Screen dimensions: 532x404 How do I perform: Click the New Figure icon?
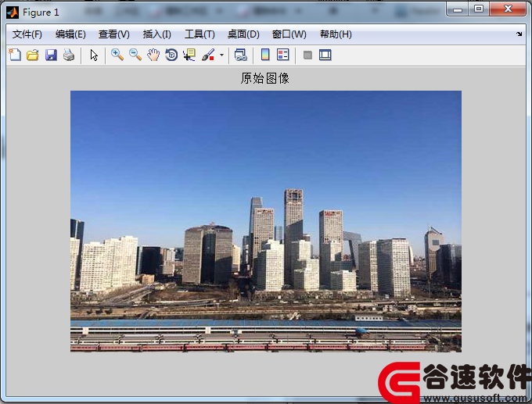pyautogui.click(x=15, y=55)
